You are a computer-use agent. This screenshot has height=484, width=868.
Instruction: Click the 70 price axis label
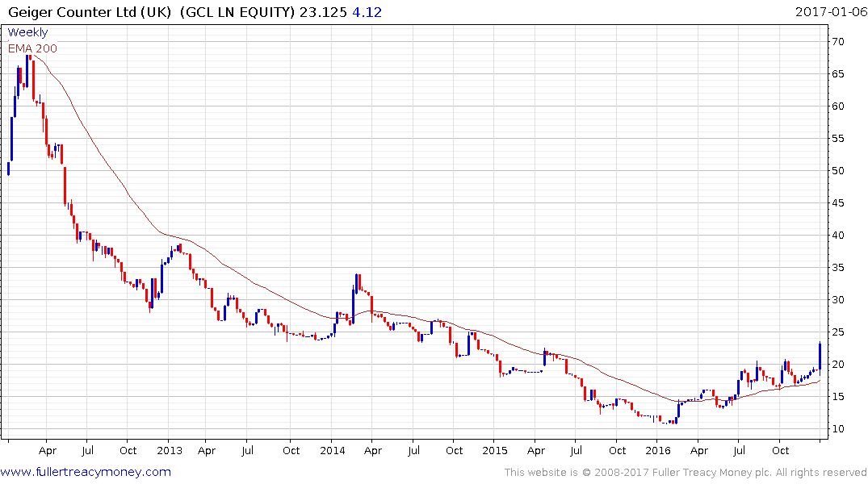click(x=837, y=41)
